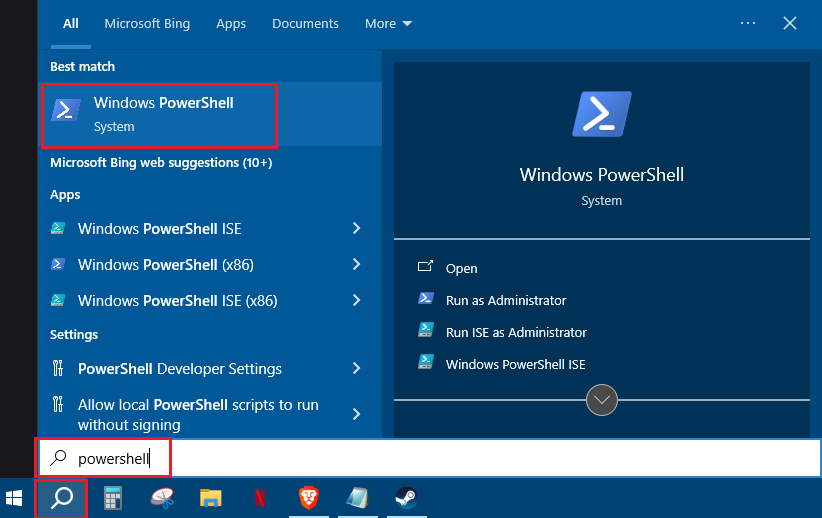Open Allow local PowerShell scripts setting

tap(210, 414)
